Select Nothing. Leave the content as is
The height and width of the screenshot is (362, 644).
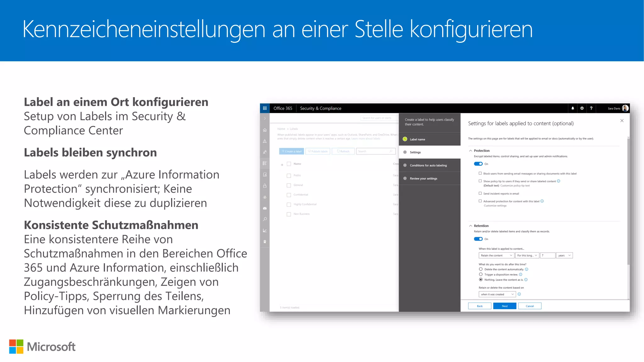(480, 279)
